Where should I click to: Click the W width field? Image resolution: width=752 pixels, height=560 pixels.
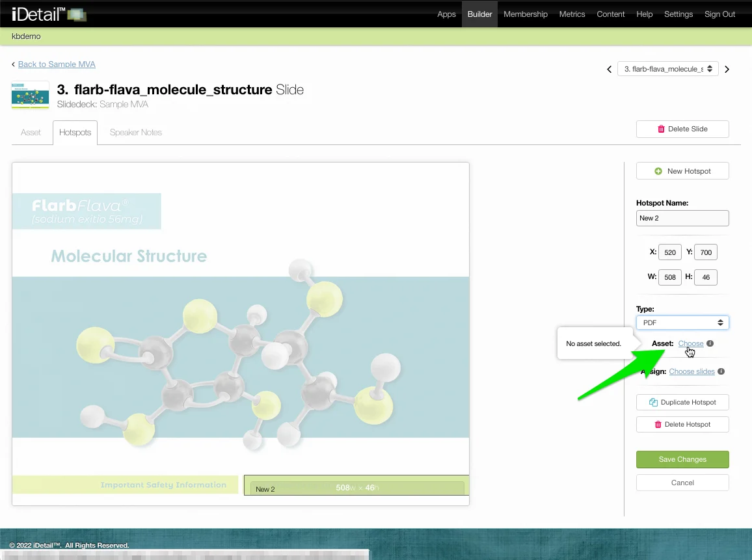click(x=670, y=277)
